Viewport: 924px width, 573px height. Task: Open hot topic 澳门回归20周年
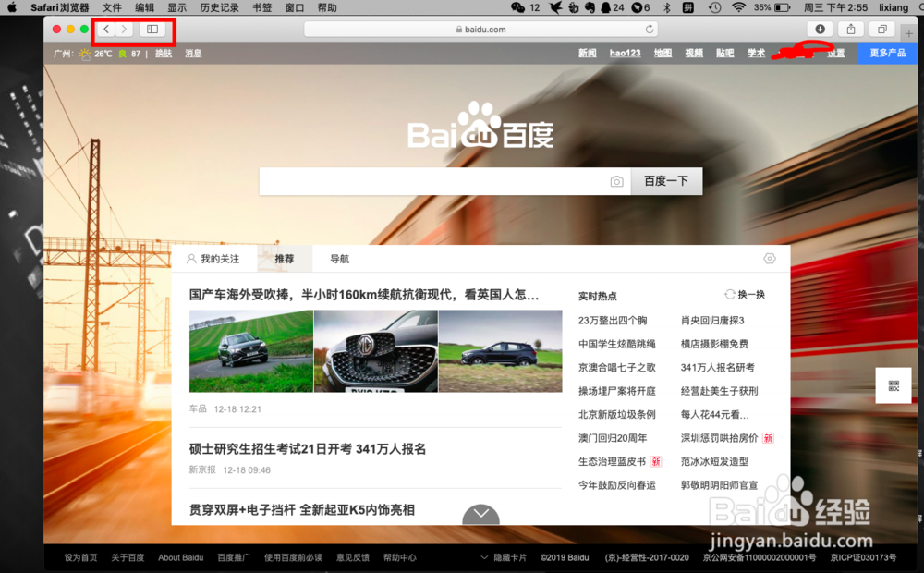point(613,438)
